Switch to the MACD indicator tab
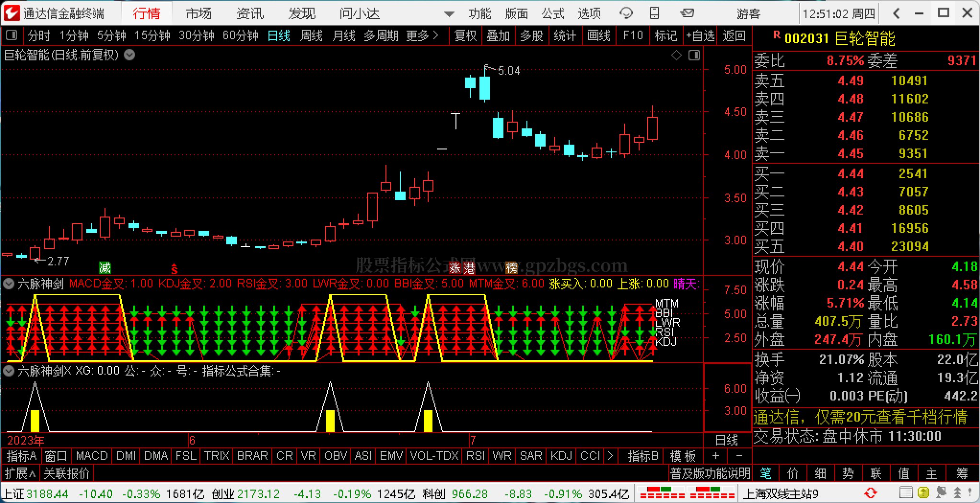Image resolution: width=980 pixels, height=503 pixels. click(x=91, y=456)
